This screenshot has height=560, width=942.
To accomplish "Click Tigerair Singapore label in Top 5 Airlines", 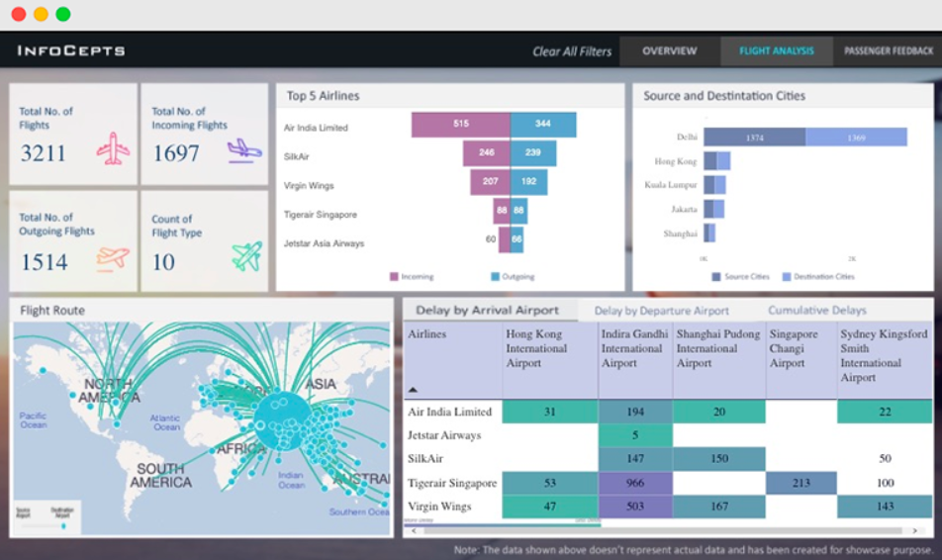I will point(321,215).
